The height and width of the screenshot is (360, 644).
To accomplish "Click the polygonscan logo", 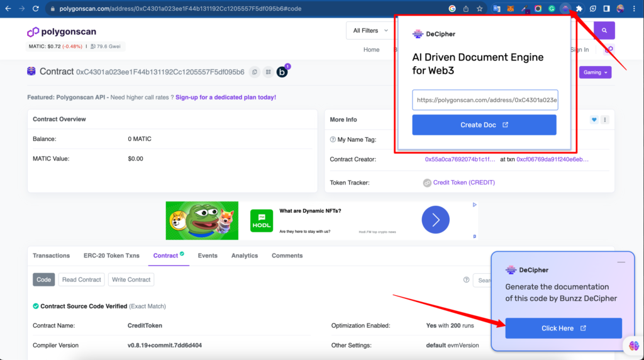I will pyautogui.click(x=62, y=31).
